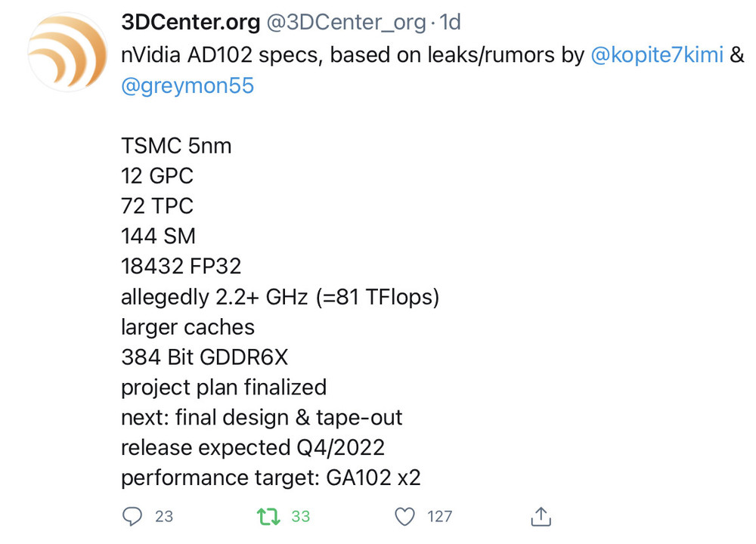Click the "performance target: GA102 x2" line
The image size is (756, 544).
[271, 478]
